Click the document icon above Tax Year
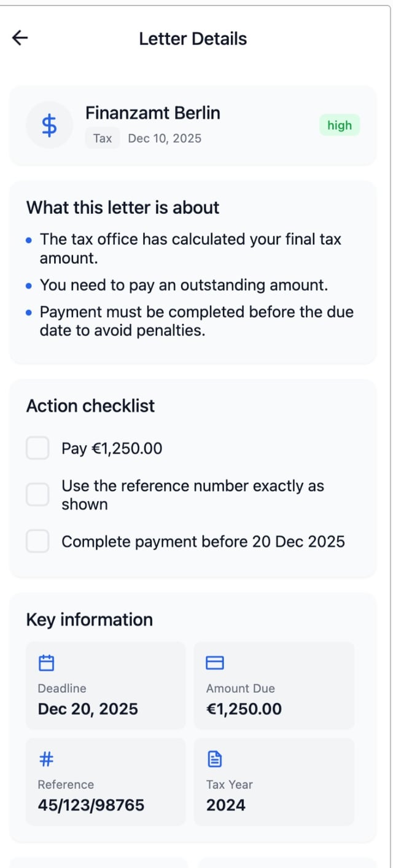 [214, 760]
